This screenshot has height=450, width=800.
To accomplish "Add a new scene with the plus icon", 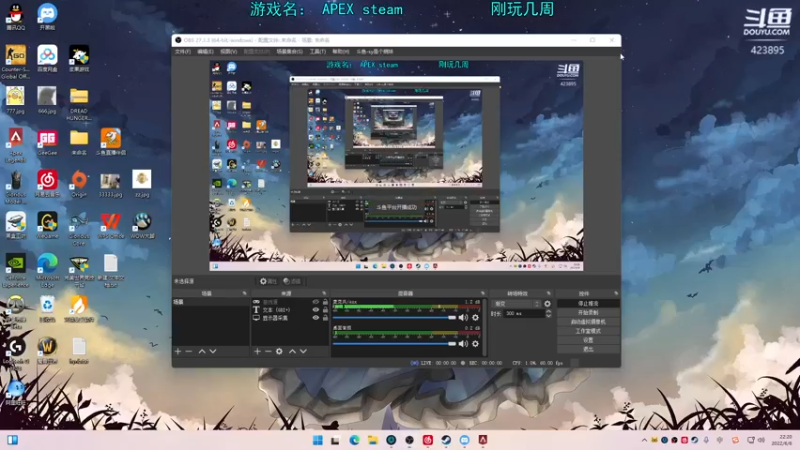I will pyautogui.click(x=178, y=351).
